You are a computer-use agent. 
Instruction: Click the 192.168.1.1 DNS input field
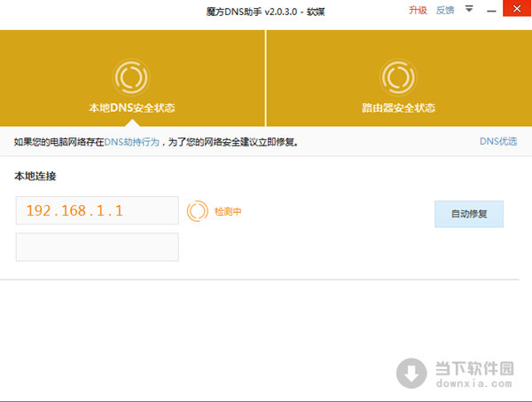[97, 210]
